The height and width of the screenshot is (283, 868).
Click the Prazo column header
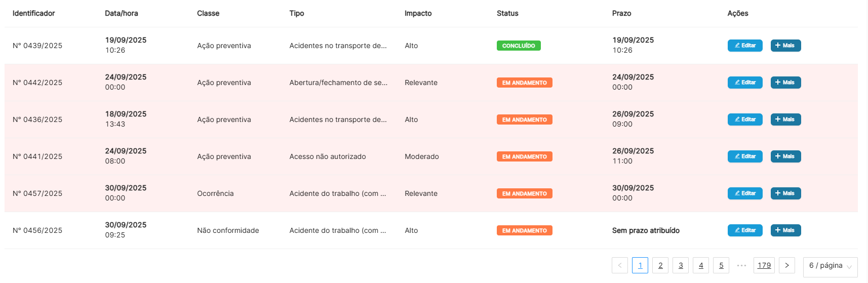(x=621, y=13)
